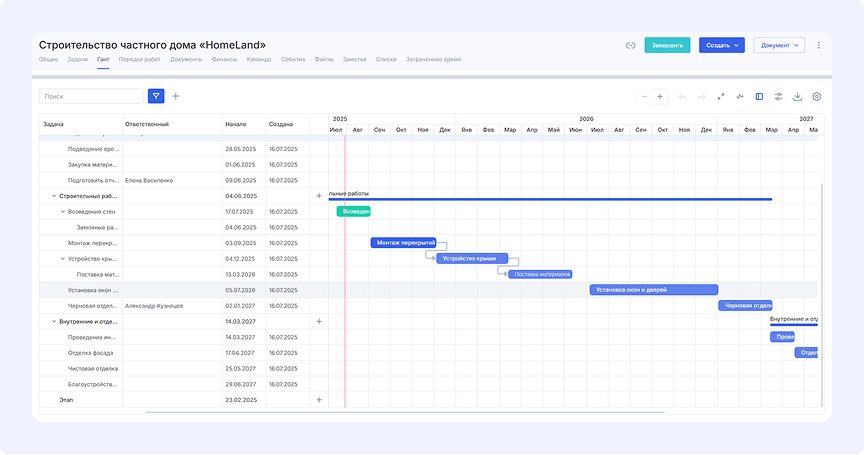Click the zoom in plus button

coord(660,97)
